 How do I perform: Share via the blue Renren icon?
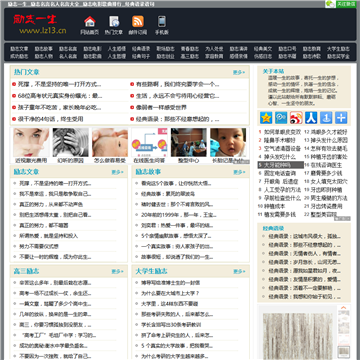[311, 118]
